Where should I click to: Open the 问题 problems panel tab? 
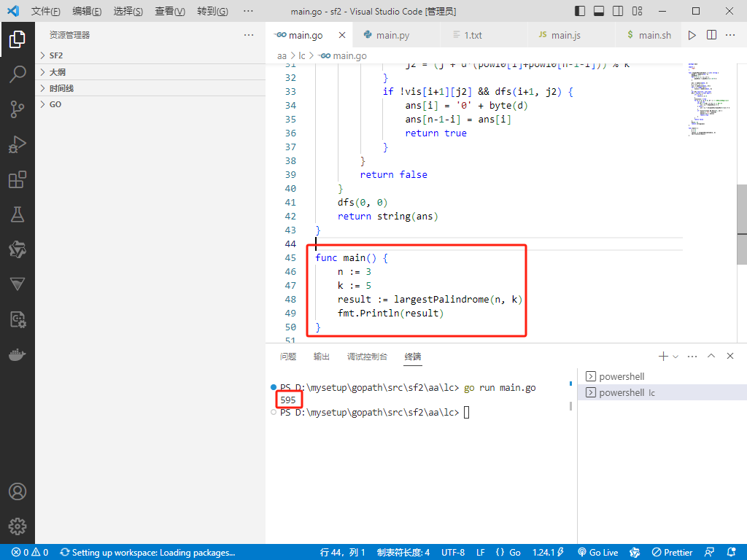287,357
